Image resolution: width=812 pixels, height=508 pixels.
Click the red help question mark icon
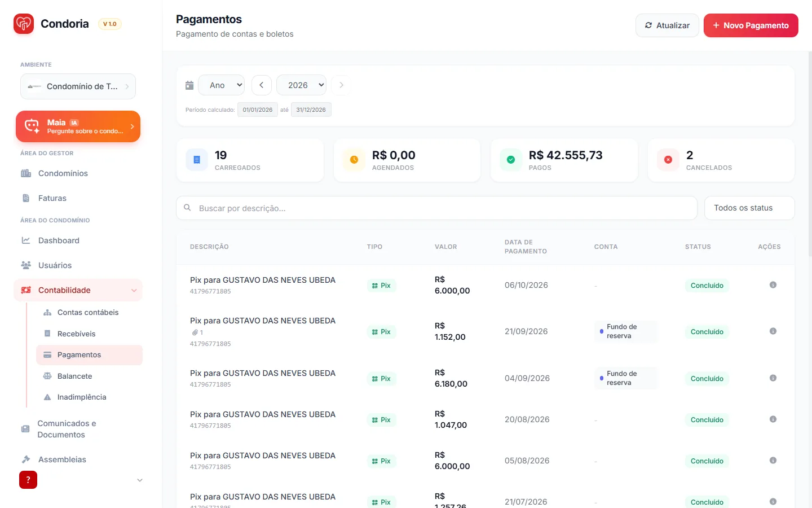coord(28,480)
